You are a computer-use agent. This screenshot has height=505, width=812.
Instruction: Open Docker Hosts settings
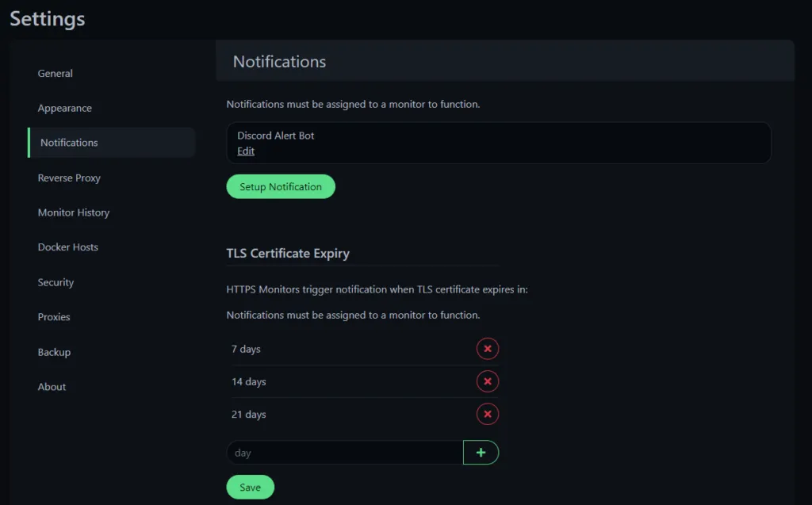(68, 247)
